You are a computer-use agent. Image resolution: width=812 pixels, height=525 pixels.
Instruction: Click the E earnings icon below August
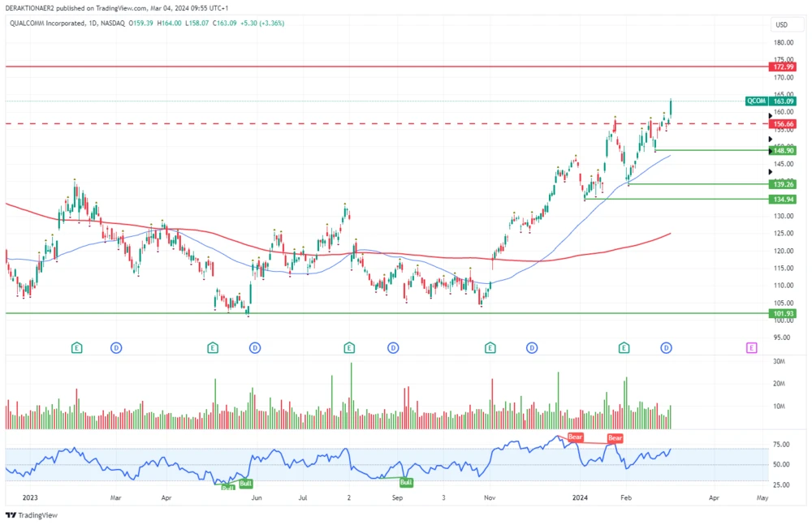coord(348,347)
